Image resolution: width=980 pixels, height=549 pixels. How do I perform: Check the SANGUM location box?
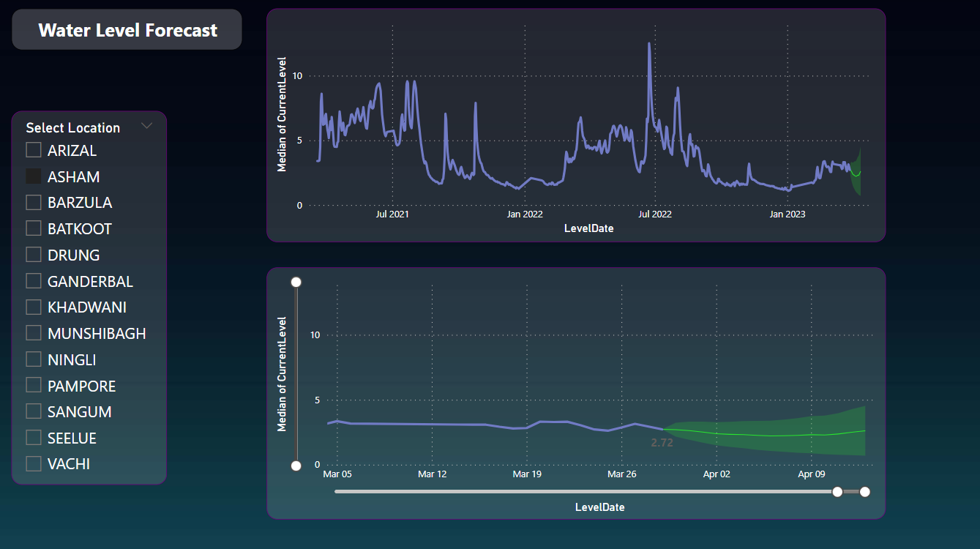pyautogui.click(x=34, y=411)
